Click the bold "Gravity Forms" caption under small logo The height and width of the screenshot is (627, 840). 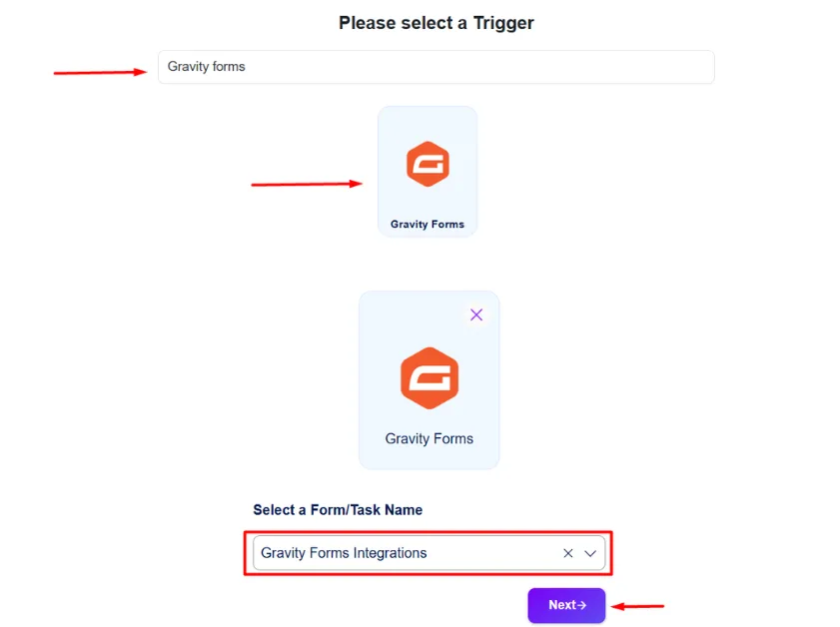[x=427, y=225]
